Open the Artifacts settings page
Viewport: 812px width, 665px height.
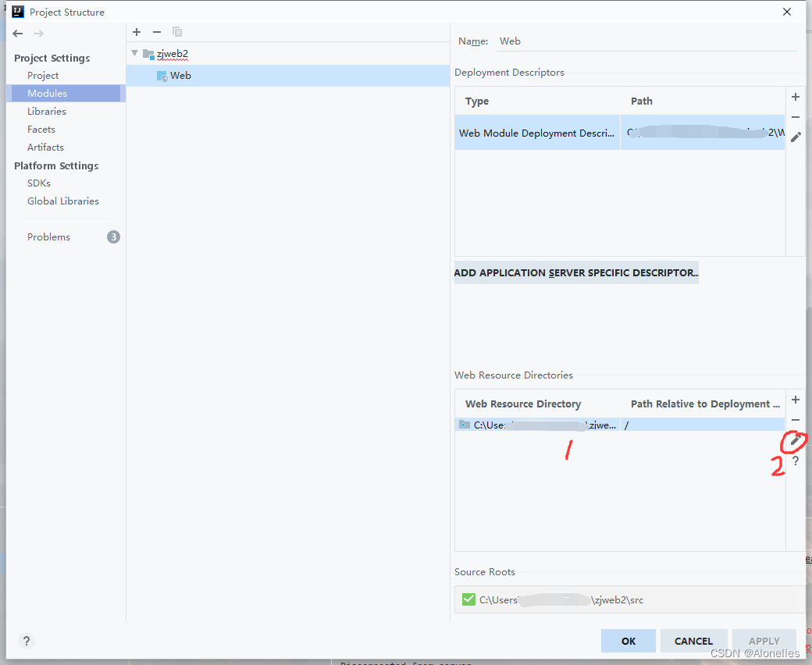[45, 148]
